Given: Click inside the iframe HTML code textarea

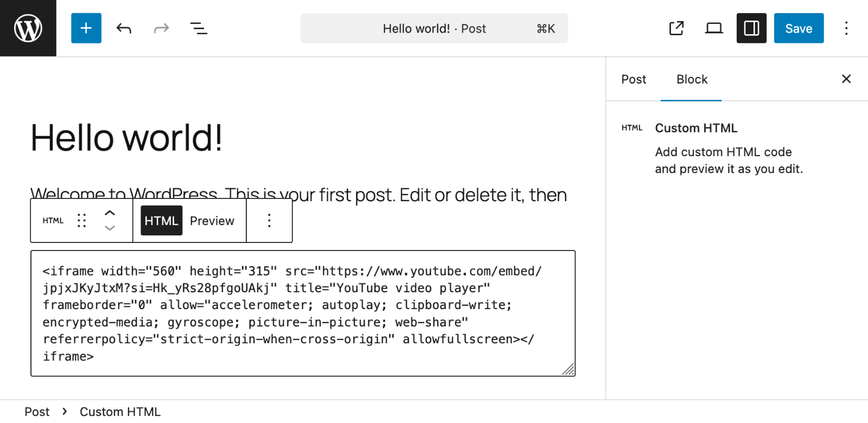Looking at the screenshot, I should tap(303, 313).
